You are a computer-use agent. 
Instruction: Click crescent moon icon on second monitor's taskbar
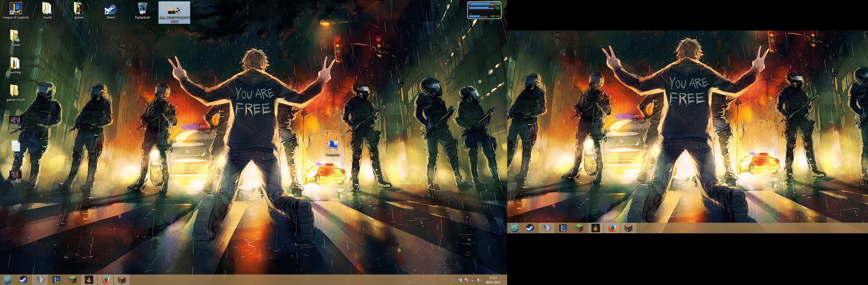[x=546, y=228]
